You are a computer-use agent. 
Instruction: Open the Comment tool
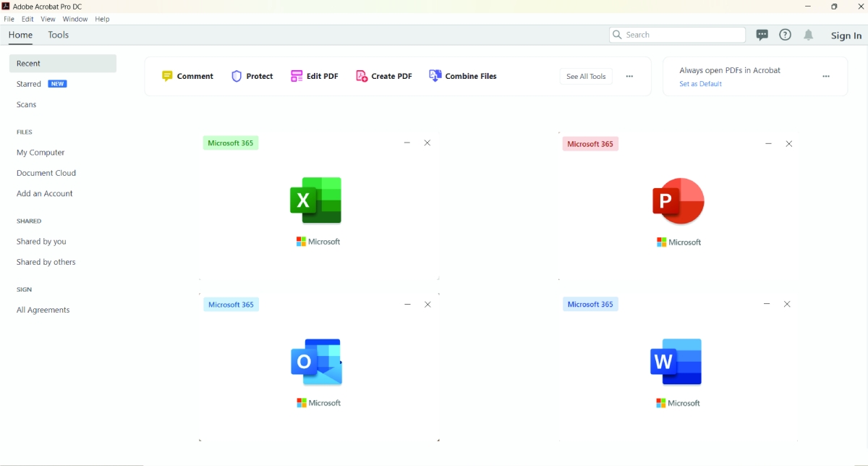pos(187,76)
